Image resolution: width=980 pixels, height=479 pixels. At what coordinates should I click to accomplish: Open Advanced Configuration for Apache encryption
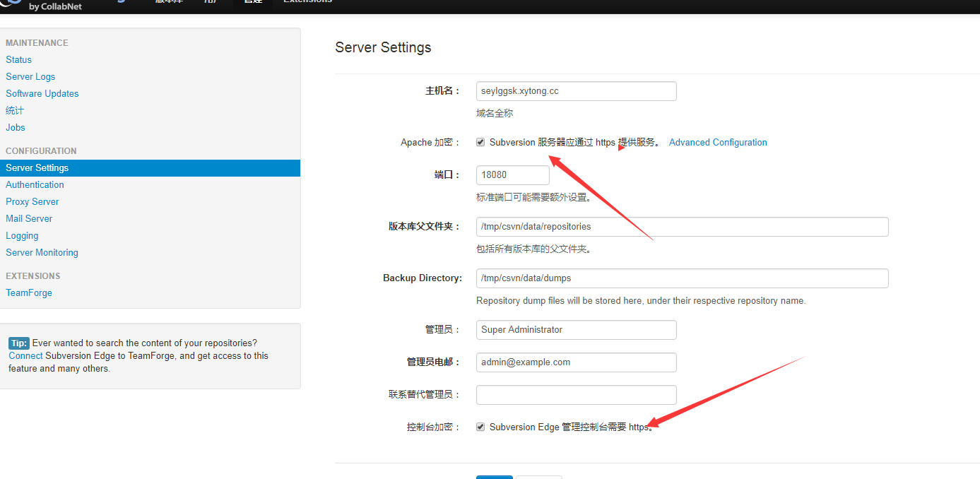[x=718, y=142]
